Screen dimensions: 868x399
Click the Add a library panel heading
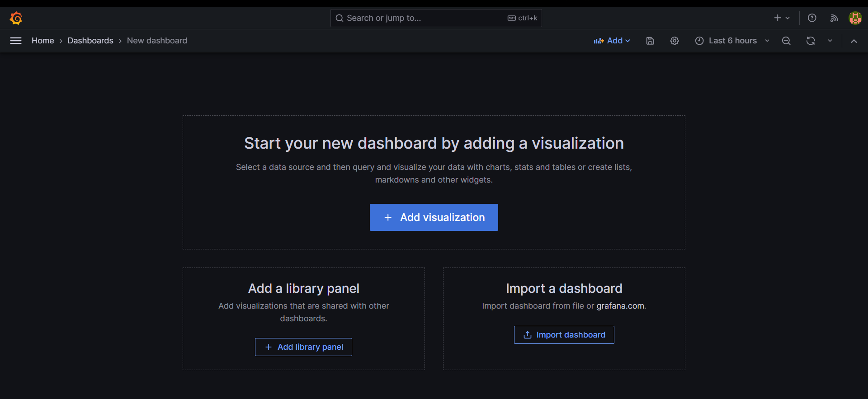pos(304,288)
